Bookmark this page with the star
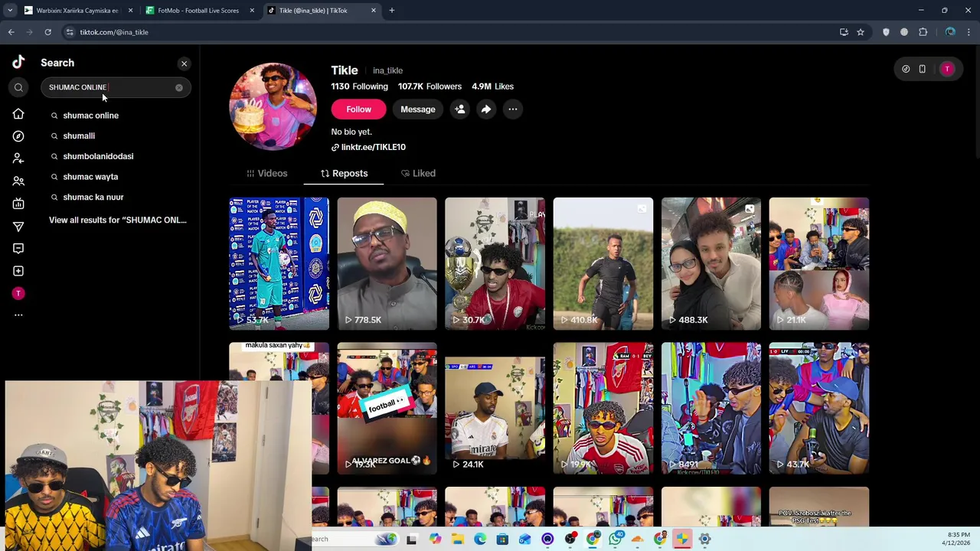The height and width of the screenshot is (551, 980). click(861, 32)
